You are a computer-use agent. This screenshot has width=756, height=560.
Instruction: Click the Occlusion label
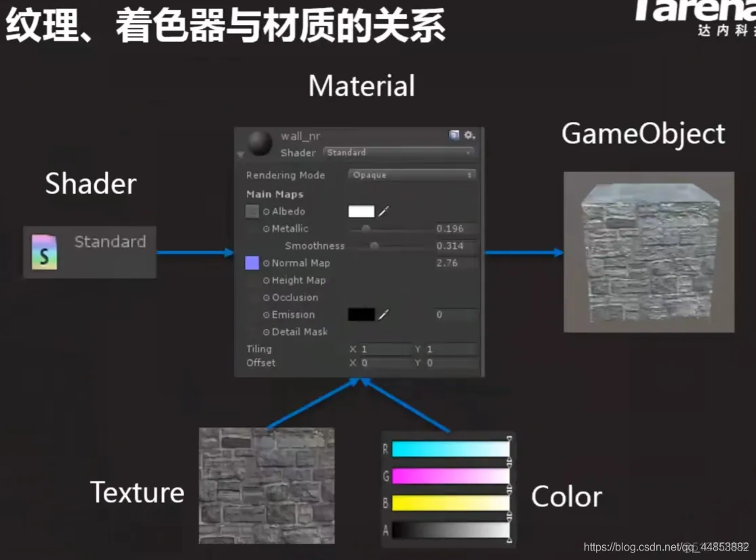pyautogui.click(x=295, y=298)
